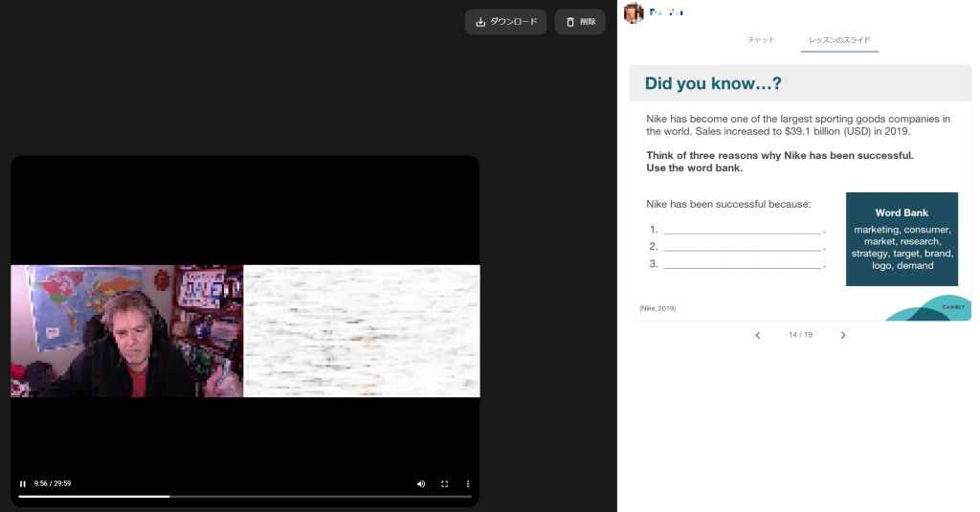
Task: Advance to the next slide with right chevron
Action: (x=843, y=335)
